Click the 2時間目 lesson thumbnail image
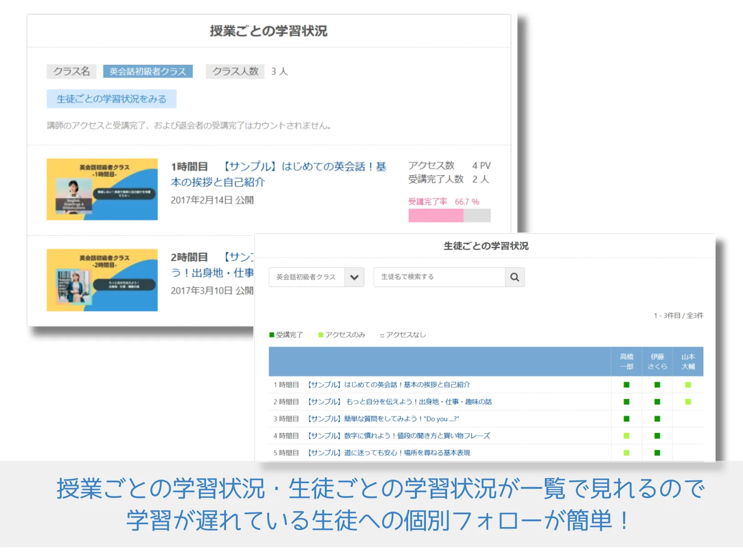Screen dimensions: 743x560 (x=102, y=280)
